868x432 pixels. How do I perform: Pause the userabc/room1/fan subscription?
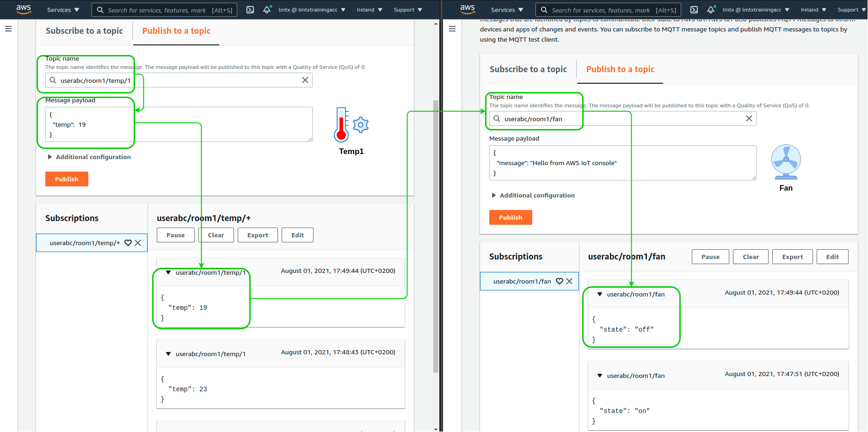[710, 257]
